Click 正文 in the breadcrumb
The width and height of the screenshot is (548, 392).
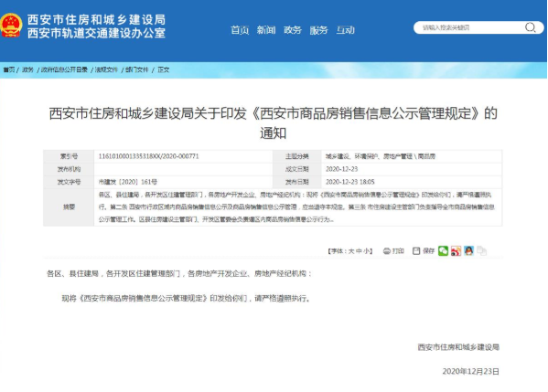(163, 69)
